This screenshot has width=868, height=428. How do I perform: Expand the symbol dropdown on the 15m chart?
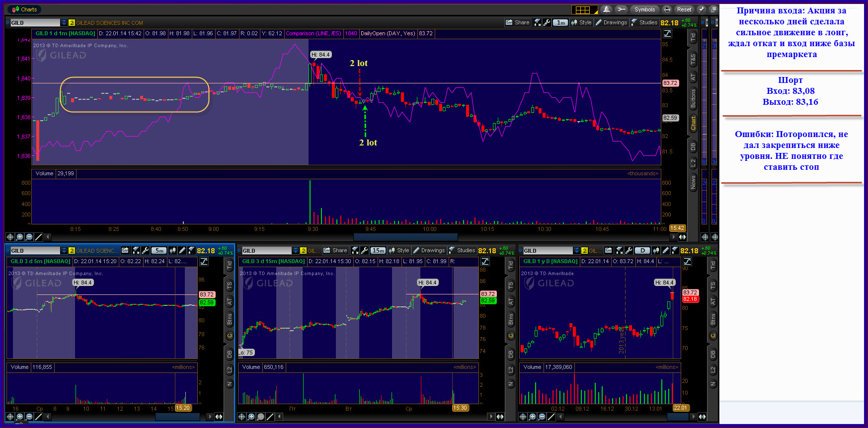tap(295, 251)
